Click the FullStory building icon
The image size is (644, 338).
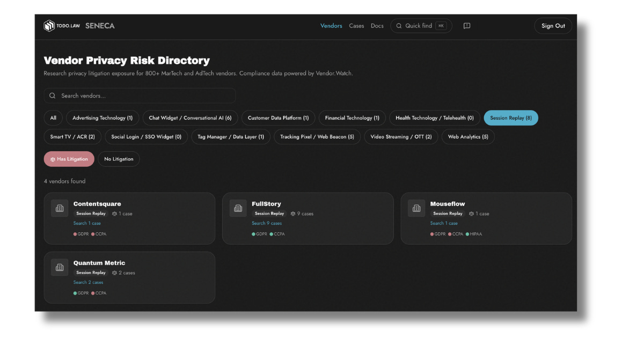pos(238,208)
